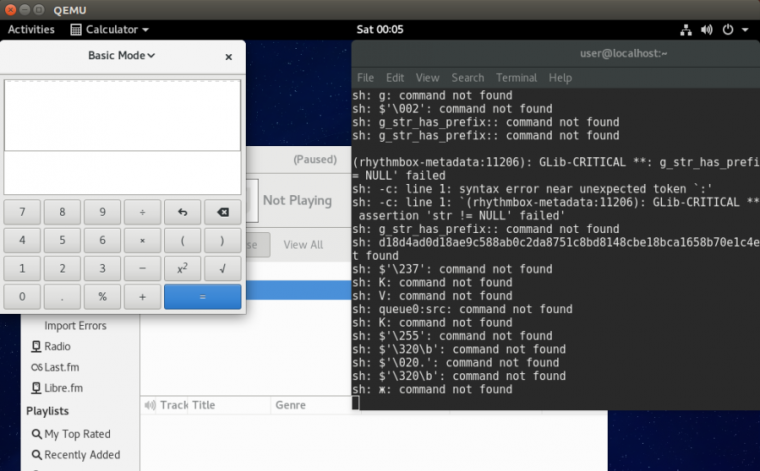The height and width of the screenshot is (471, 760).
Task: Click the calculator backspace icon button
Action: click(222, 212)
